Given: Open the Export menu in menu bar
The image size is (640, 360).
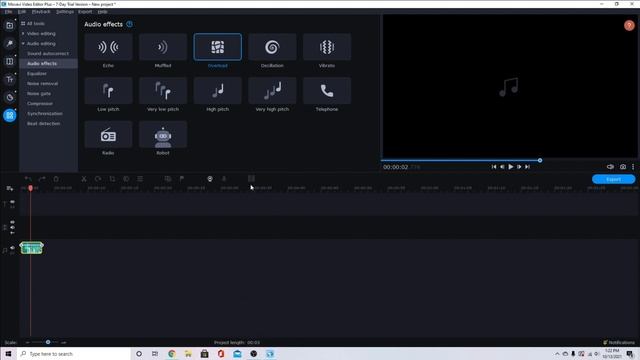Looking at the screenshot, I should click(85, 12).
